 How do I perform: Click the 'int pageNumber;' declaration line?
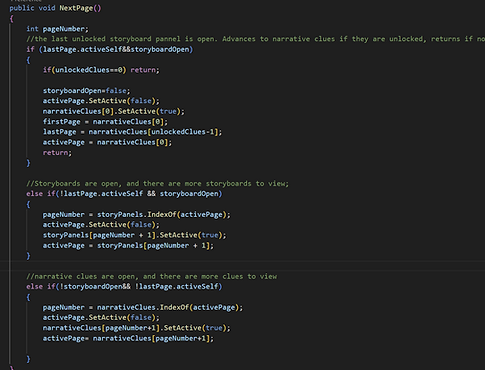(57, 29)
